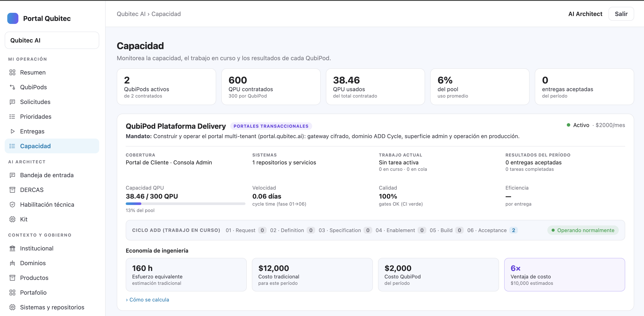Click the Operando normalmente status badge

pos(583,230)
